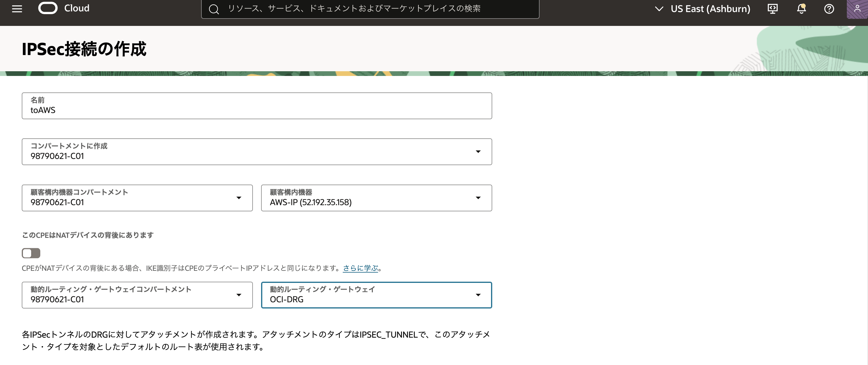Image resolution: width=868 pixels, height=365 pixels.
Task: Focus the resource search field
Action: (370, 9)
